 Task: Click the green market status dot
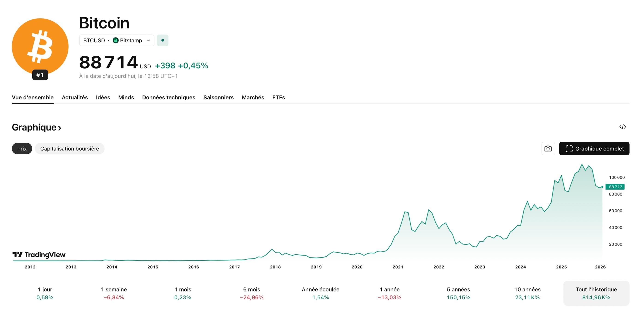pos(163,40)
